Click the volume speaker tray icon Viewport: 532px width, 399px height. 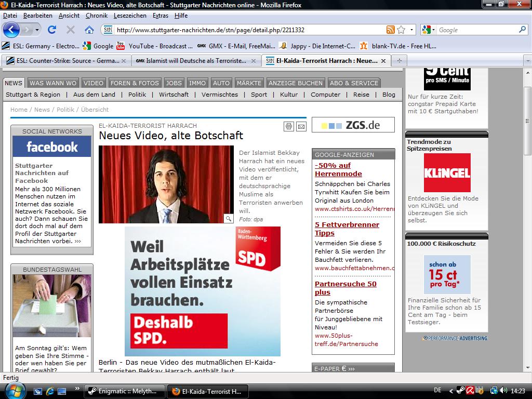click(x=503, y=391)
